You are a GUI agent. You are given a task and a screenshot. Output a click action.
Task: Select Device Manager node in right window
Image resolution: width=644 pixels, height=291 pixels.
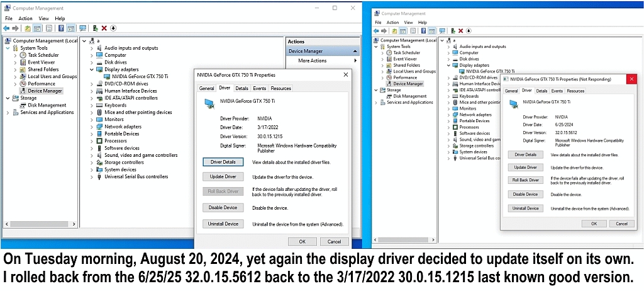click(x=408, y=84)
